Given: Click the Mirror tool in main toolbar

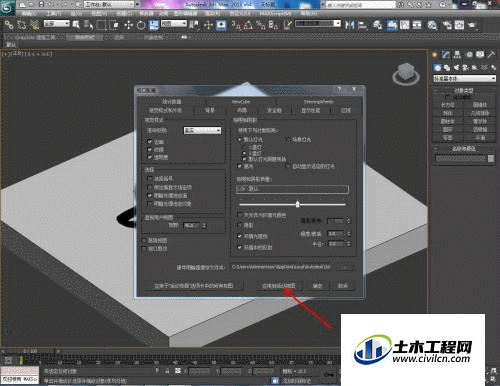Looking at the screenshot, I should click(349, 25).
